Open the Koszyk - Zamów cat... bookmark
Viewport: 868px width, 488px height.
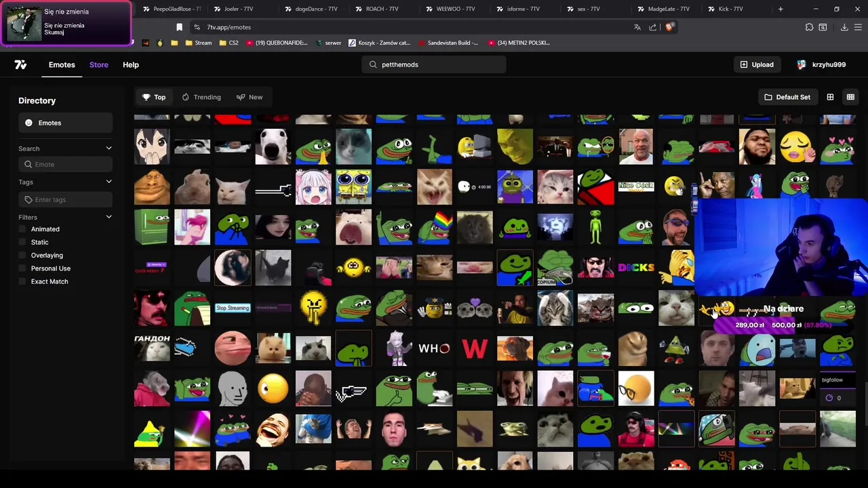tap(380, 43)
